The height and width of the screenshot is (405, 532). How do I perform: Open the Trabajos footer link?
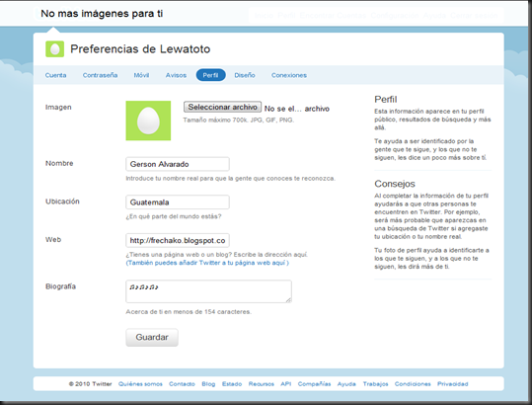(x=375, y=384)
